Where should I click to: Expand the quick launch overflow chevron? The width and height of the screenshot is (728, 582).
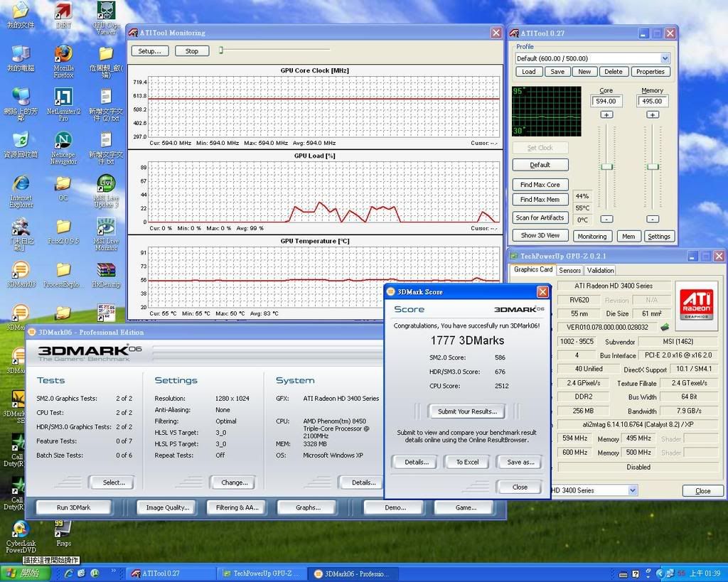point(113,571)
